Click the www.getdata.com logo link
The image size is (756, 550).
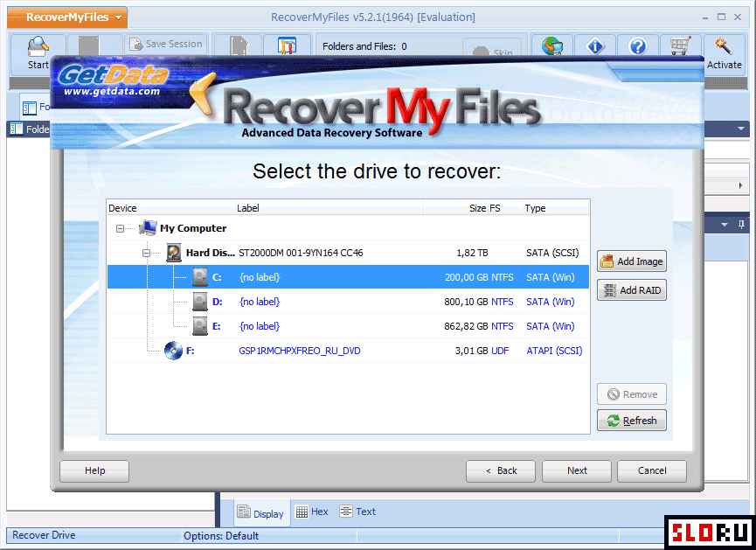click(111, 91)
